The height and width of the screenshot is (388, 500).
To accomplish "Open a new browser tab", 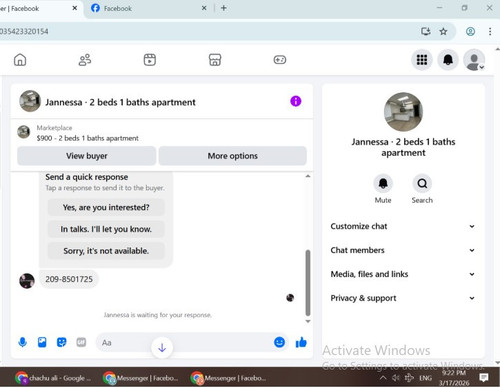I will [x=224, y=8].
